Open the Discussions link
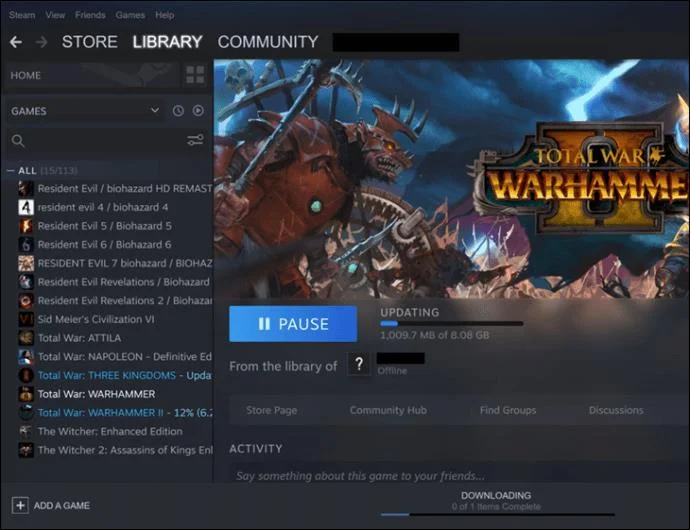 [x=616, y=410]
